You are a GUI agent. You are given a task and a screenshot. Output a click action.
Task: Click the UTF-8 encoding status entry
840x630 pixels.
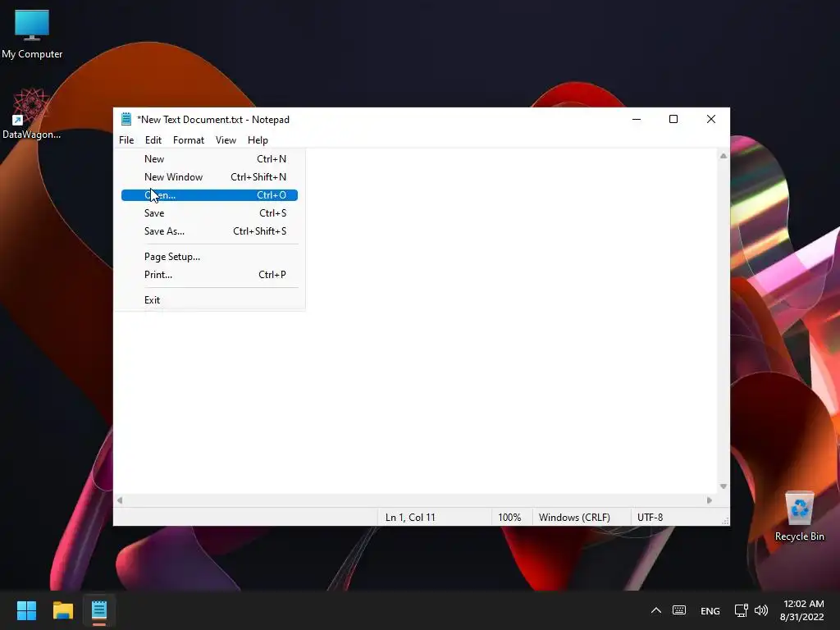click(650, 518)
